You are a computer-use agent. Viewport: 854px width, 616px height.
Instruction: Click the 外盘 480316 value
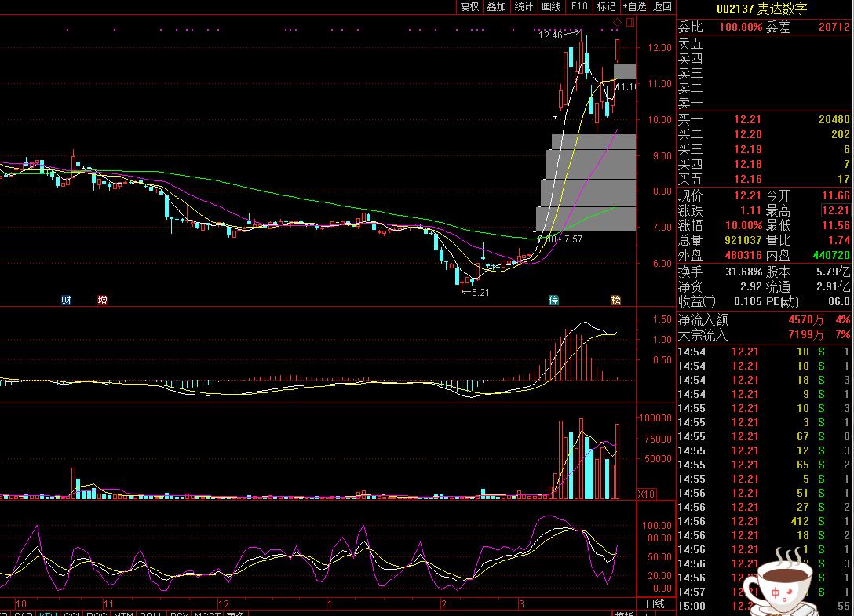pos(743,255)
